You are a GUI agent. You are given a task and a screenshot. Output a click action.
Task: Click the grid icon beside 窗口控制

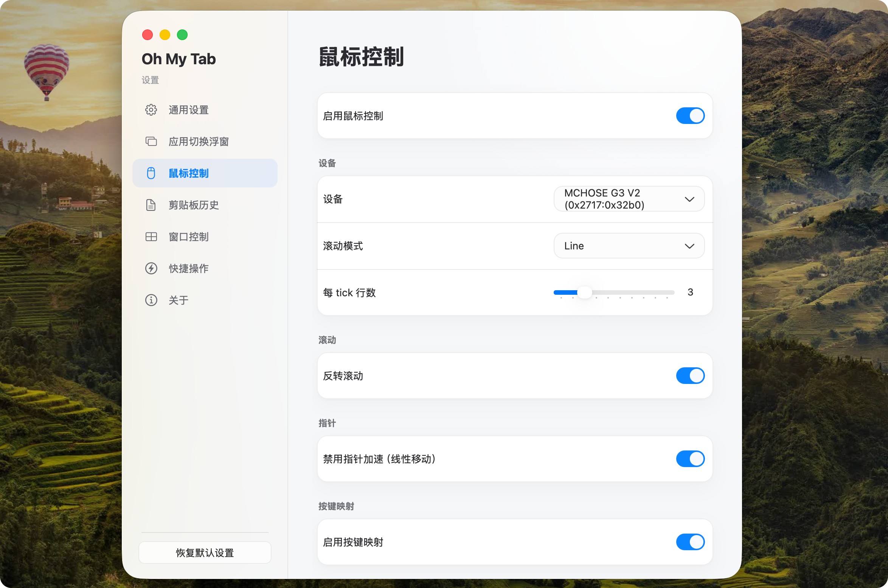(x=151, y=237)
